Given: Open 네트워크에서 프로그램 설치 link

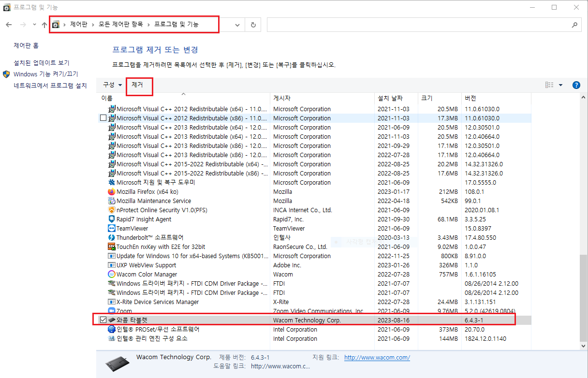Looking at the screenshot, I should (x=50, y=86).
